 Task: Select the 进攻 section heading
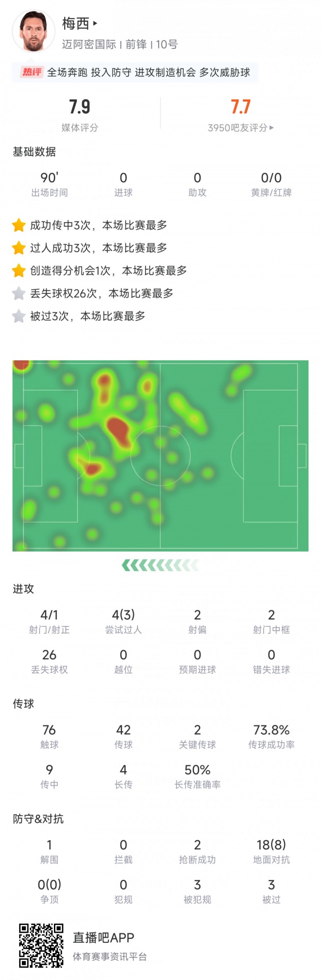23,589
